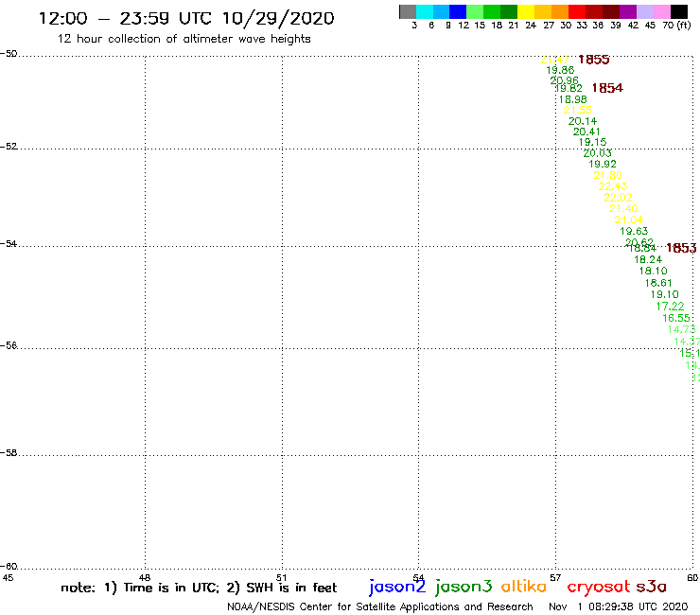Click the jason2 satellite legend label
Screen dimensions: 700x615
point(397,588)
